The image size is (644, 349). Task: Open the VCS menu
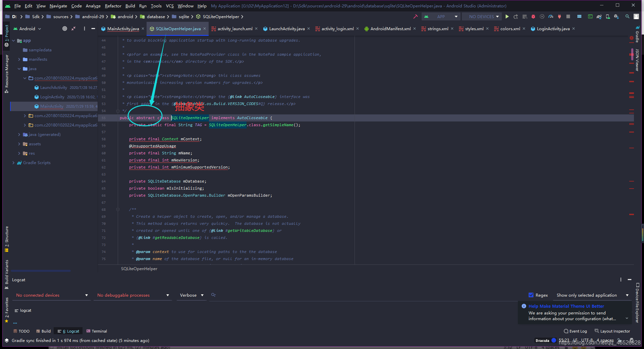[x=170, y=6]
